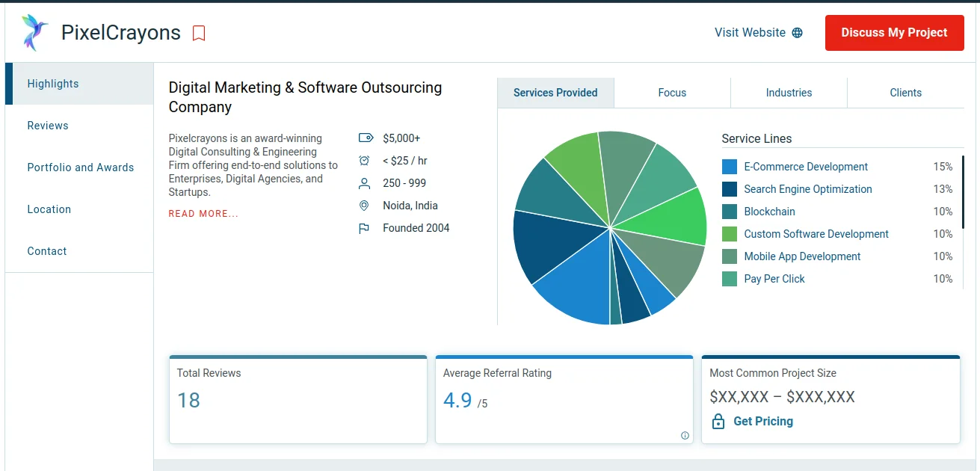The height and width of the screenshot is (471, 980).
Task: Click the Mobile App Development legend swatch
Action: coord(730,256)
